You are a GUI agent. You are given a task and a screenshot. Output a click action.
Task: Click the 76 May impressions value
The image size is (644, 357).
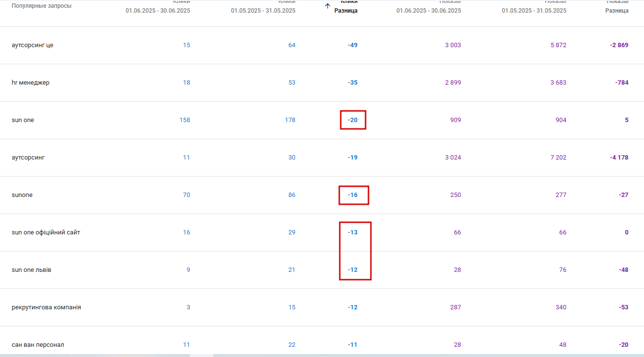pyautogui.click(x=563, y=270)
